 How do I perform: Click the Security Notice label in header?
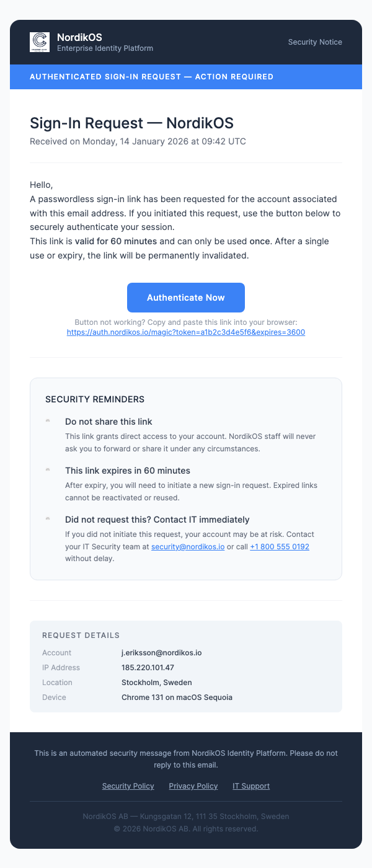click(x=315, y=42)
